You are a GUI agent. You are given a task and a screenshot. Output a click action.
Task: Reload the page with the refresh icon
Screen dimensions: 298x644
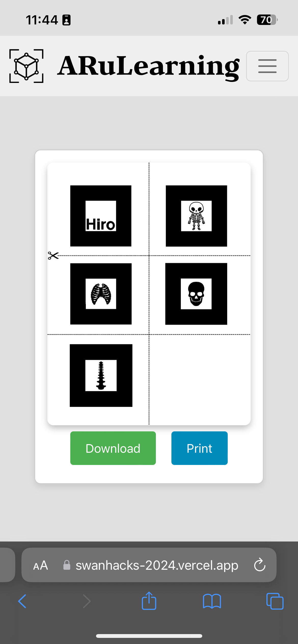(x=260, y=565)
